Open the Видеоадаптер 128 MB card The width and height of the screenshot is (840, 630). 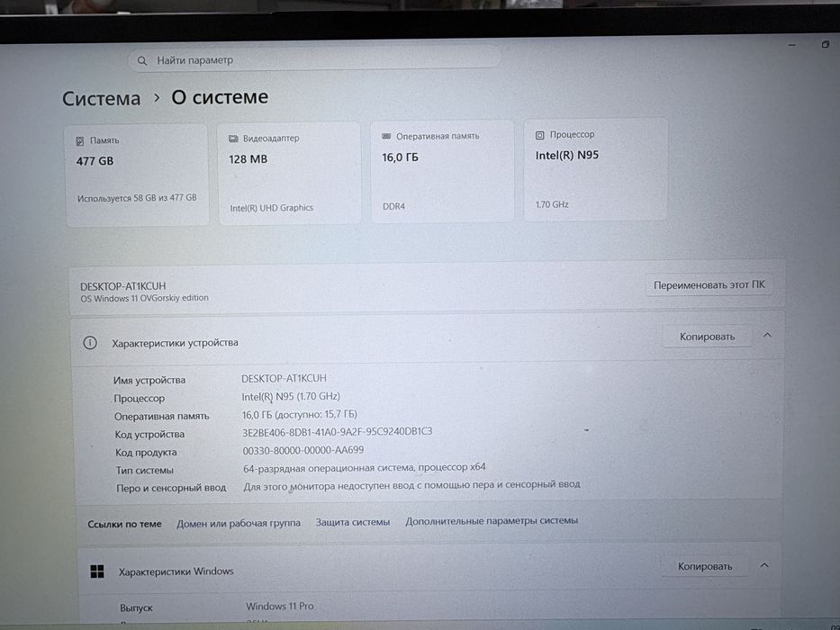[x=289, y=173]
